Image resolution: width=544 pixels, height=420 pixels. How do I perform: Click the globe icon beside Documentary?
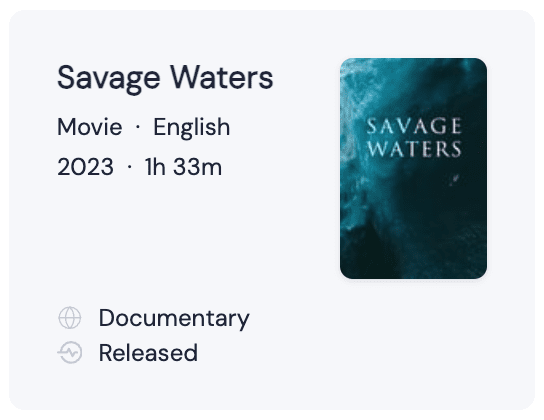point(70,318)
